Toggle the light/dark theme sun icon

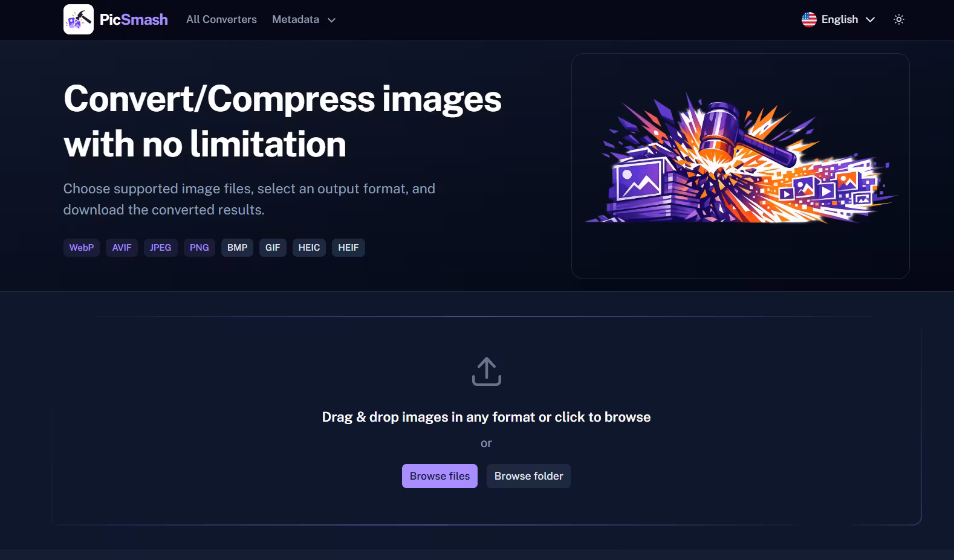tap(899, 19)
